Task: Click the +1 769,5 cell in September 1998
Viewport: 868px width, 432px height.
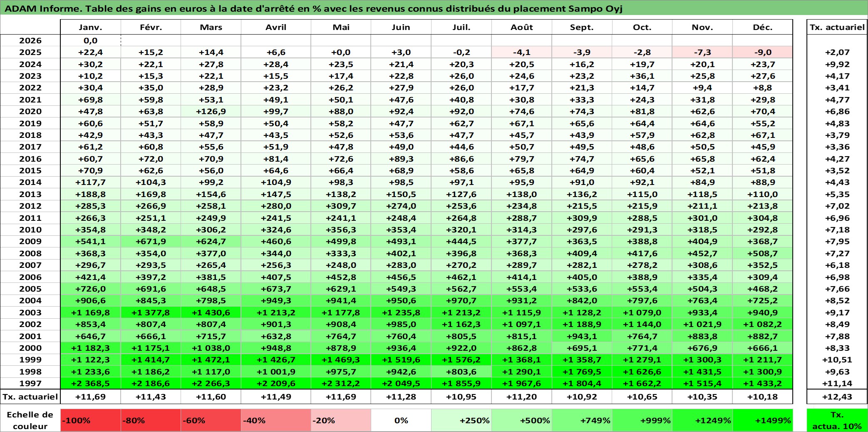Action: 582,372
